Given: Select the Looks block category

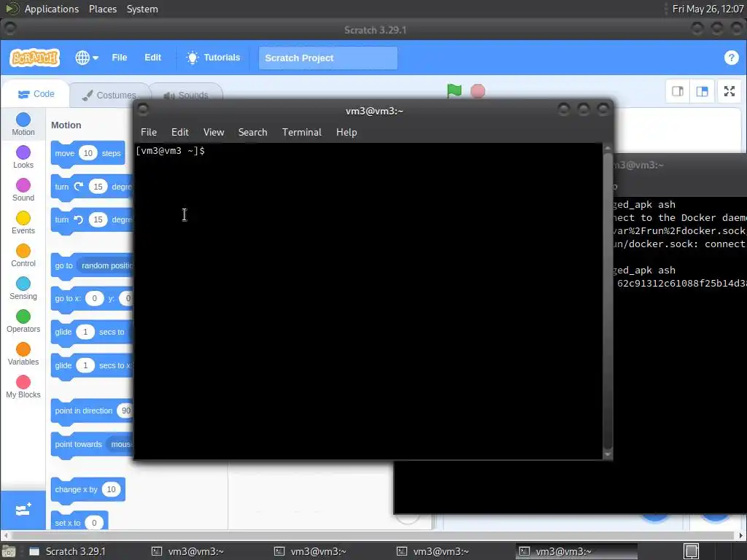Looking at the screenshot, I should pyautogui.click(x=23, y=157).
